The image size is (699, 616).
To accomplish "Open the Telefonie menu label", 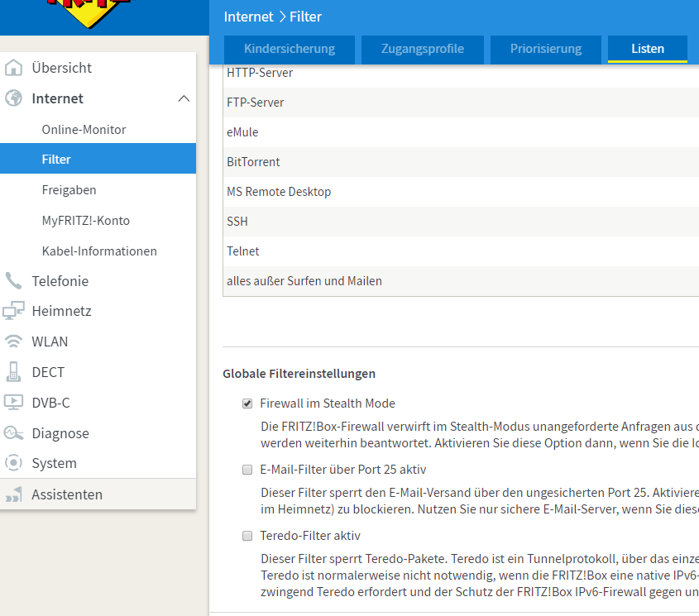I will click(60, 281).
